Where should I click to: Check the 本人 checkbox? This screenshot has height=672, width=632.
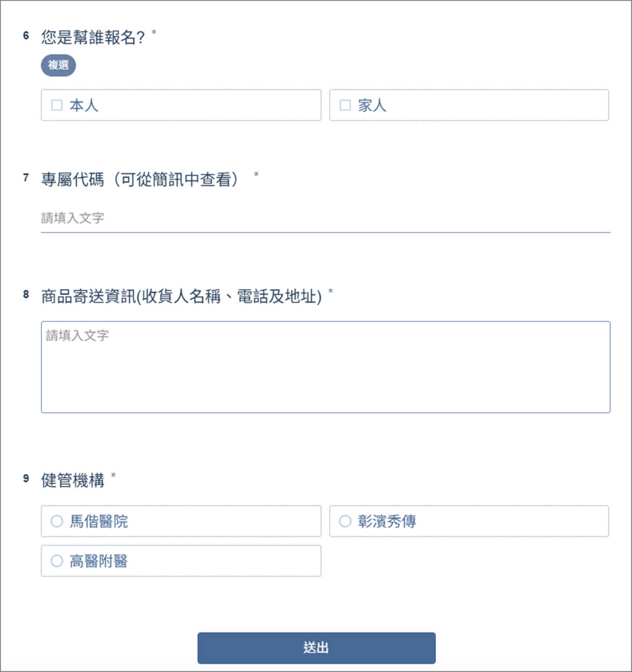(57, 105)
